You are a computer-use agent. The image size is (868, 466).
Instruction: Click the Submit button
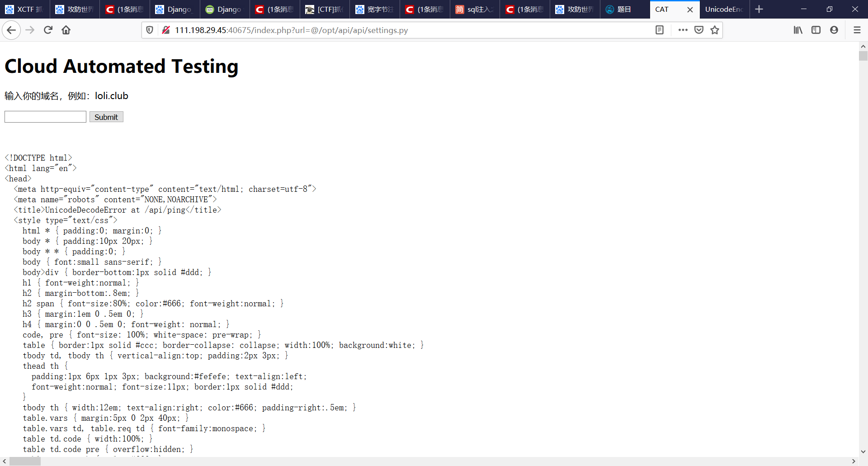[x=106, y=117]
